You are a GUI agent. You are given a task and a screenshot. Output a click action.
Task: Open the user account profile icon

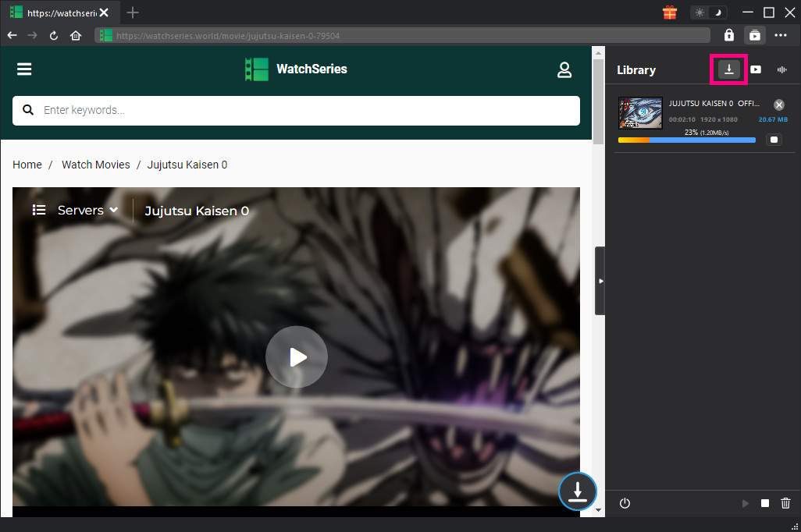[x=564, y=69]
